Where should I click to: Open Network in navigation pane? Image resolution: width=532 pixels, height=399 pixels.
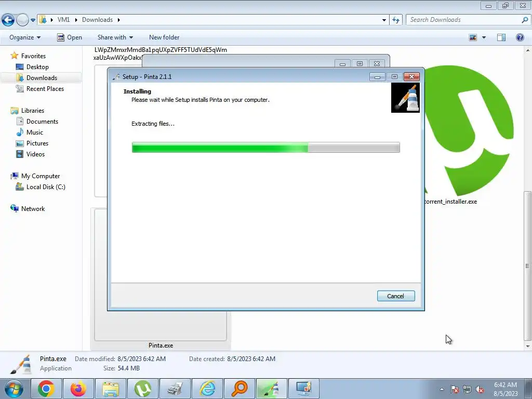(33, 209)
